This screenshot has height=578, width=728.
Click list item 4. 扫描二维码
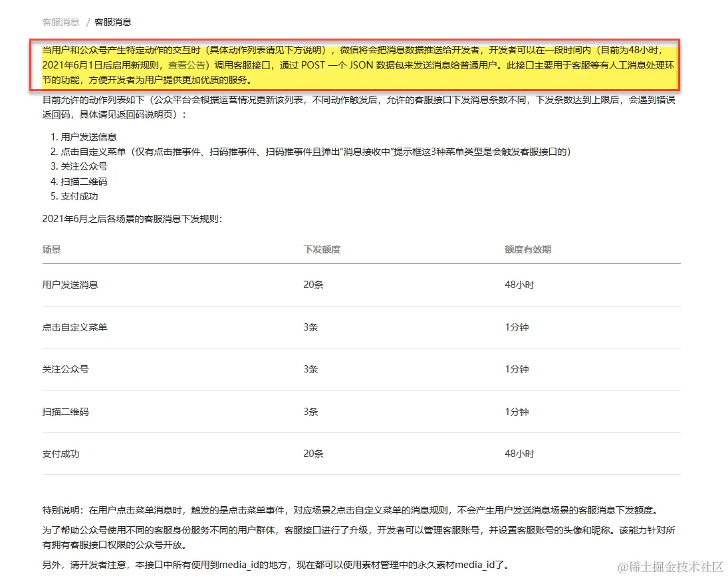[79, 181]
